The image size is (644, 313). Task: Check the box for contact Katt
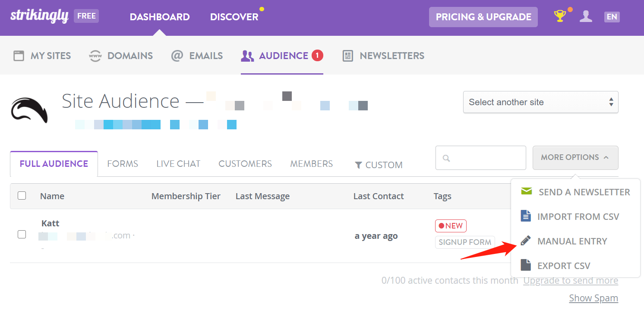tap(22, 235)
